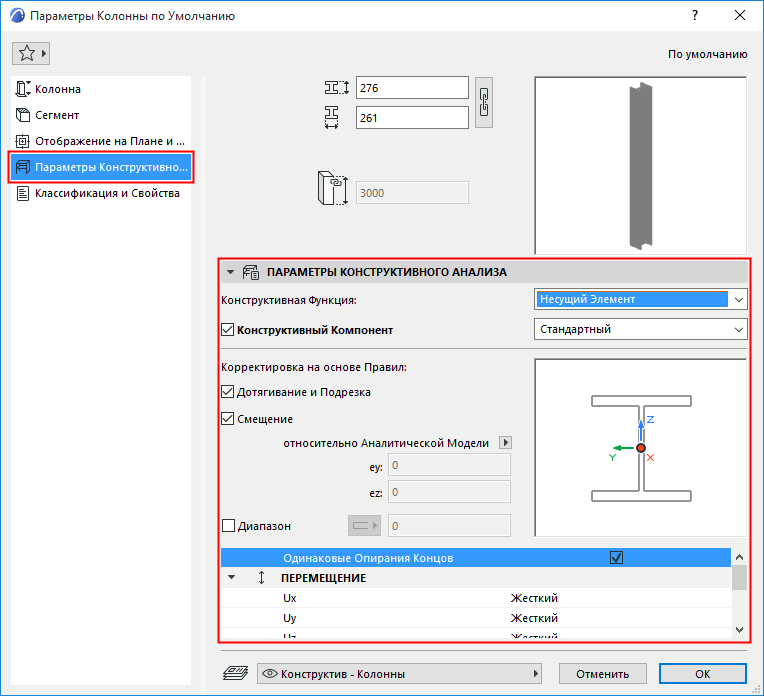
Task: Click the supports list scroll up arrow
Action: (x=739, y=557)
